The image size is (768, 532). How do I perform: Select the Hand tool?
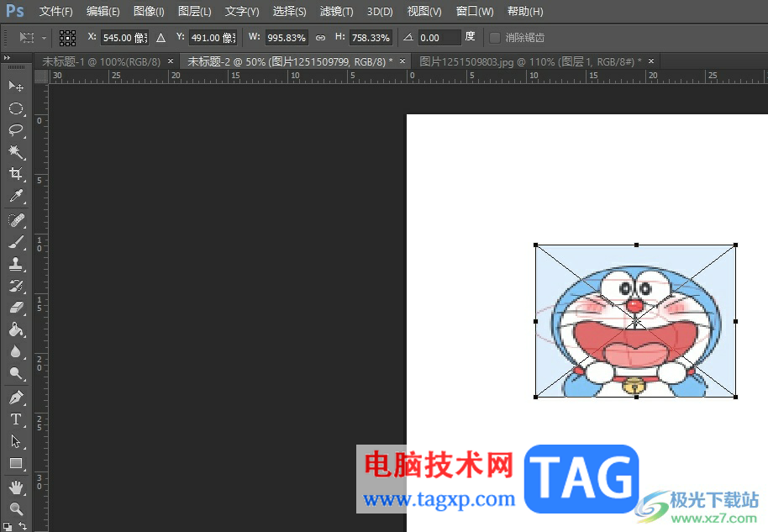coord(16,487)
